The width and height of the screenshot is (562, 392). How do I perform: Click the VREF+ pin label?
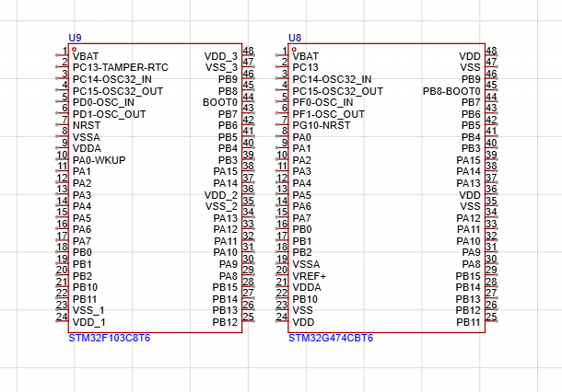[x=310, y=276]
